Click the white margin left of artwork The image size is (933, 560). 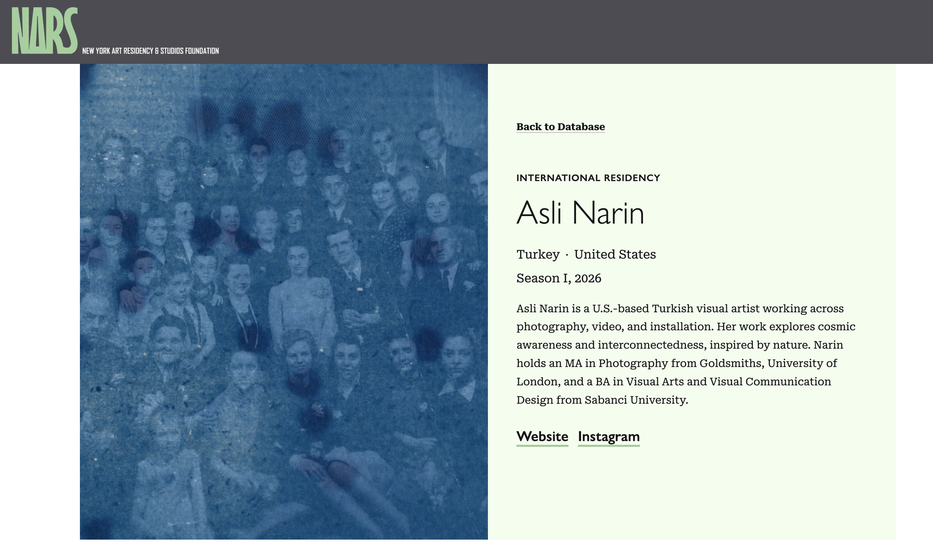[40, 302]
